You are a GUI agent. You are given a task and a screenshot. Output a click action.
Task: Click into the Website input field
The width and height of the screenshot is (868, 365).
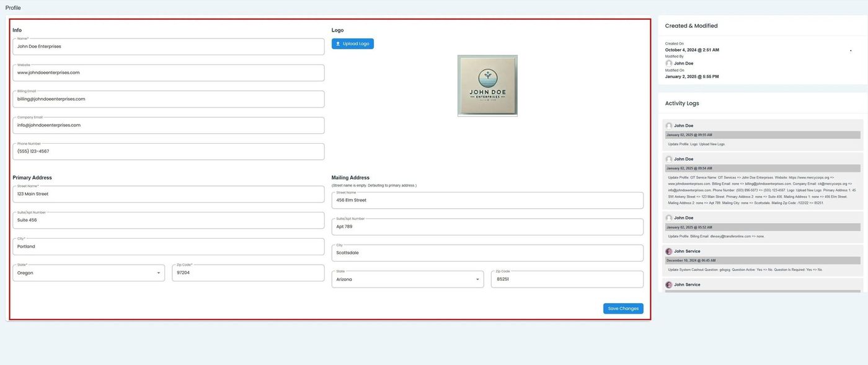click(x=168, y=73)
